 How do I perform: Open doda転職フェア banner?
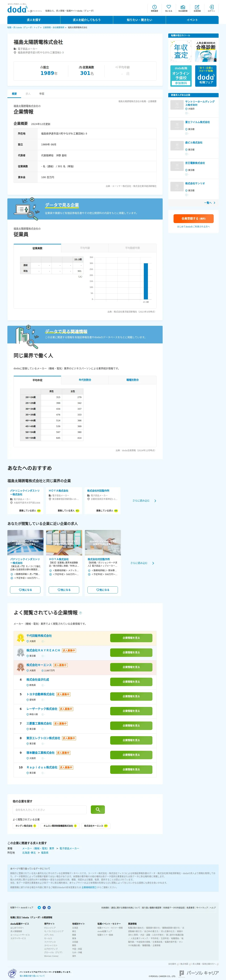pos(206,76)
